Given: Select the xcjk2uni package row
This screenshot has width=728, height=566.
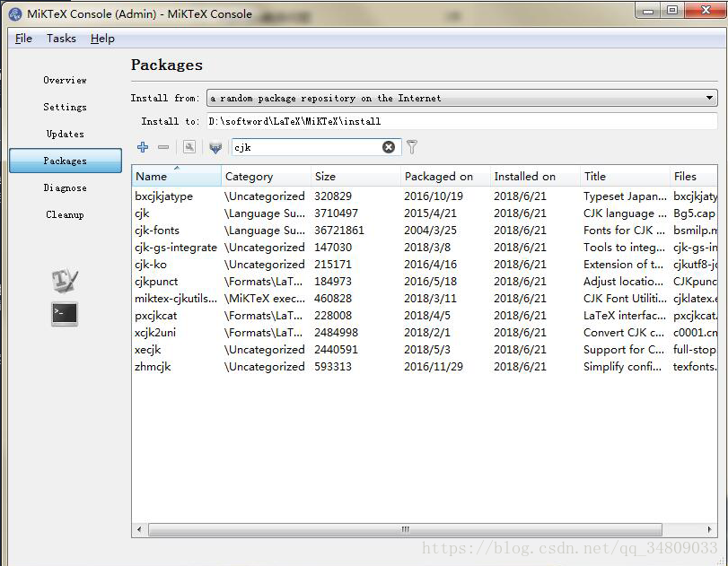Looking at the screenshot, I should (x=425, y=333).
